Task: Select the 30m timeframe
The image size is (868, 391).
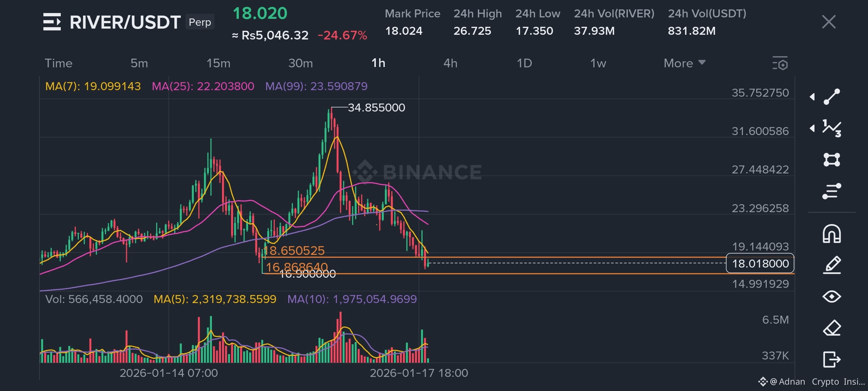Action: point(301,63)
